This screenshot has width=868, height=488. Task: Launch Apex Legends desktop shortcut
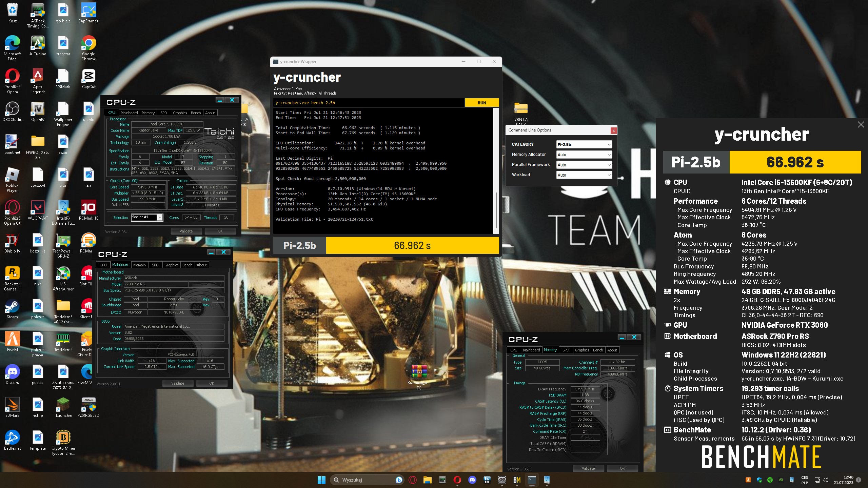(x=38, y=81)
